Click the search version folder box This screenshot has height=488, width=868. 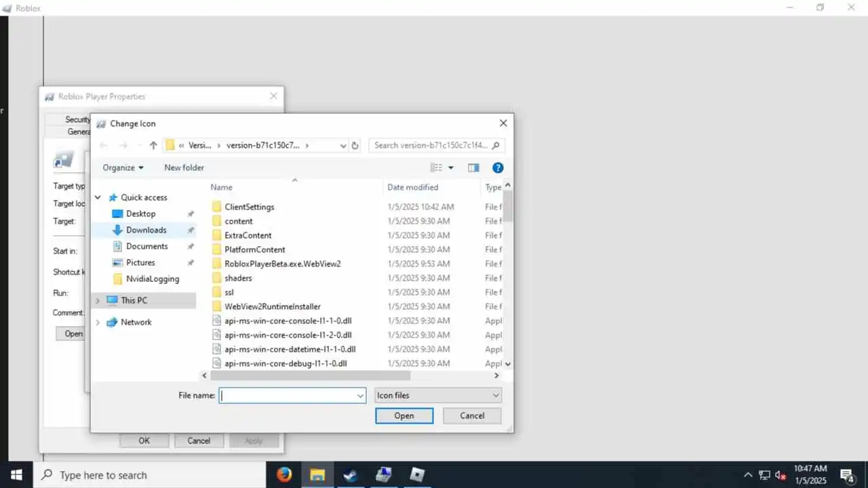coord(437,145)
